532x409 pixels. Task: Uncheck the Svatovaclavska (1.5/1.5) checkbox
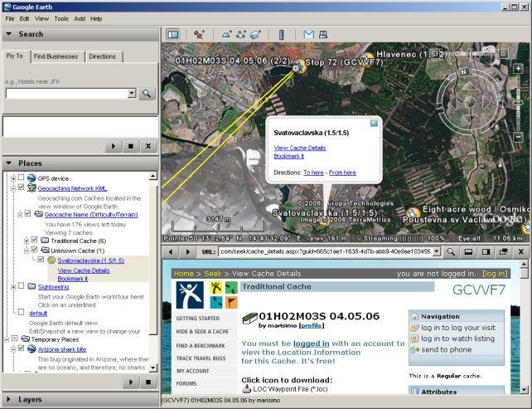pos(41,260)
